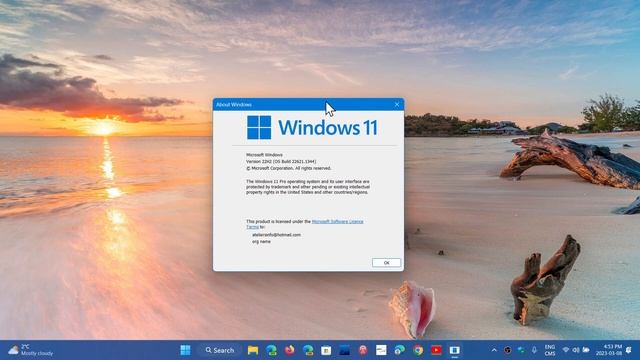Screen dimensions: 640x360
Task: Click the red circular app taskbar icon
Action: (363, 350)
